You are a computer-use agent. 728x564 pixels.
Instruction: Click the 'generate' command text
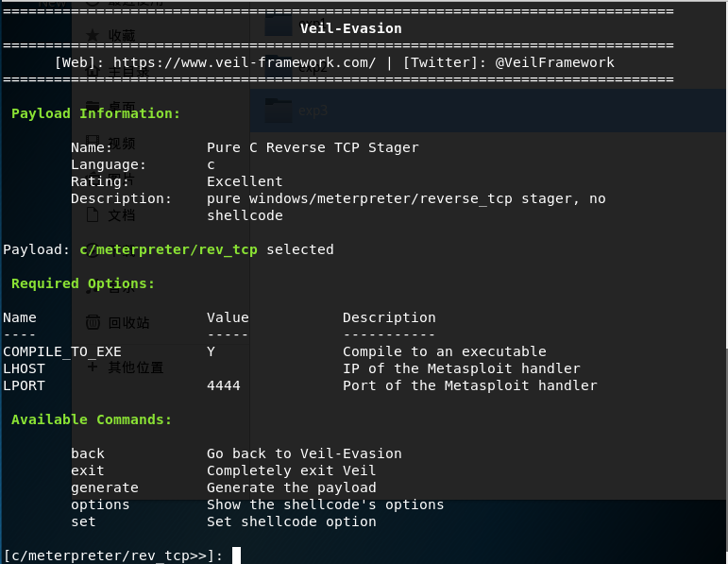pos(105,487)
